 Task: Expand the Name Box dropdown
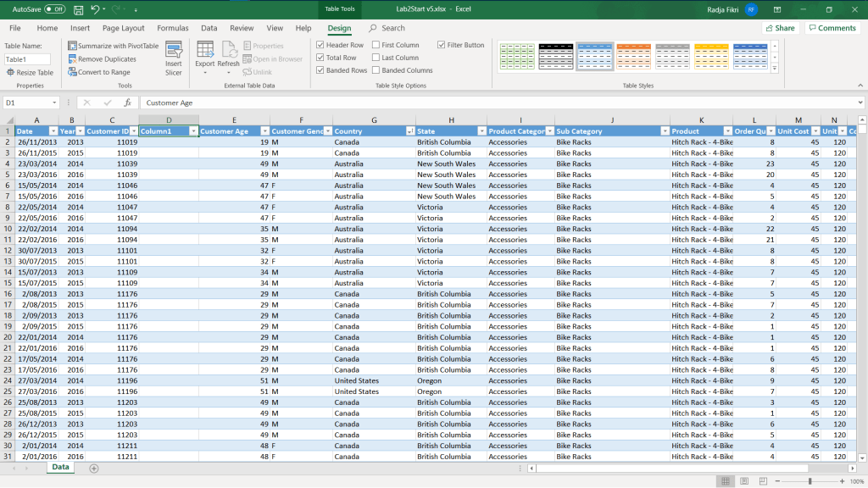click(54, 103)
